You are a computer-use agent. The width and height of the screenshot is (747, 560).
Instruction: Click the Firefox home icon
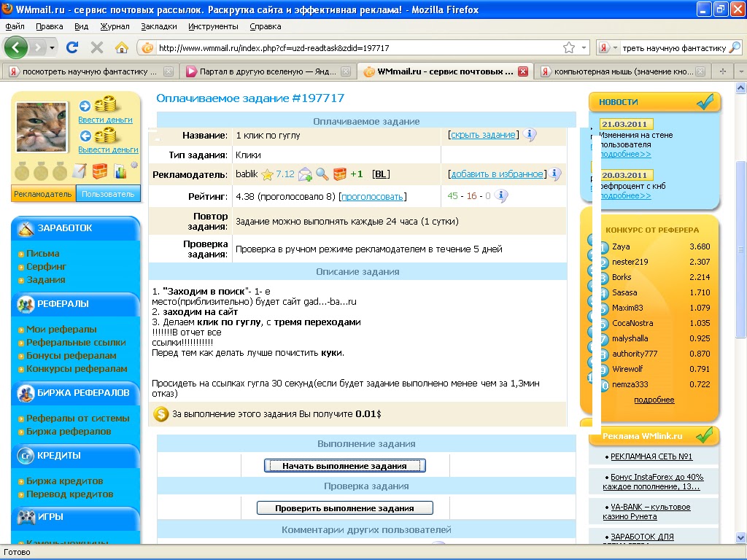(x=122, y=47)
